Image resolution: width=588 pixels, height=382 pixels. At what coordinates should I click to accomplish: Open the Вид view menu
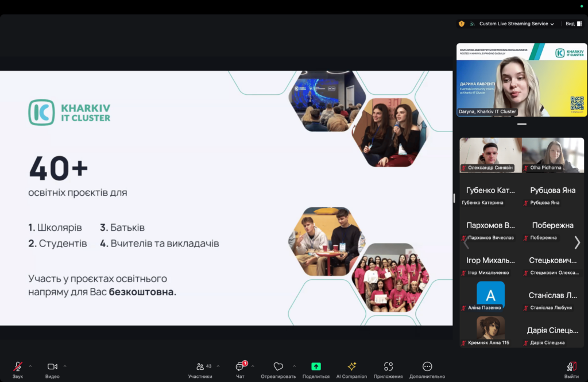pyautogui.click(x=574, y=24)
